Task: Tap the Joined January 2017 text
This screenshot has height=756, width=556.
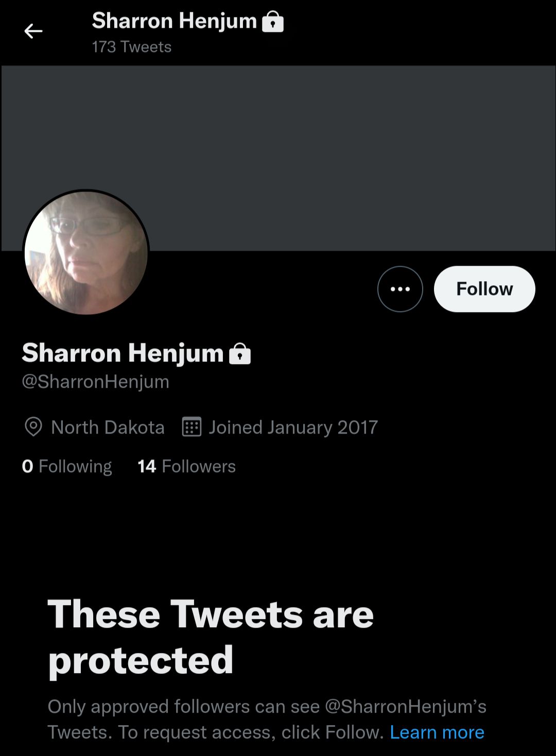Action: (293, 427)
